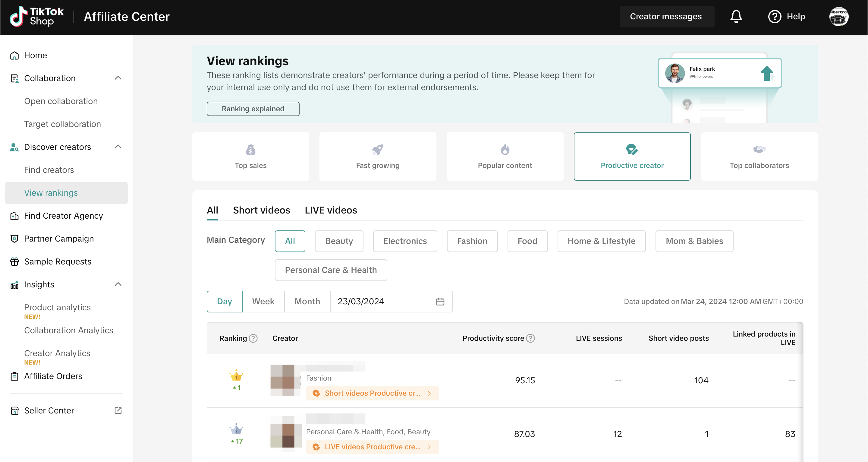This screenshot has height=462, width=868.
Task: Click Seller Center external link icon
Action: pos(118,410)
